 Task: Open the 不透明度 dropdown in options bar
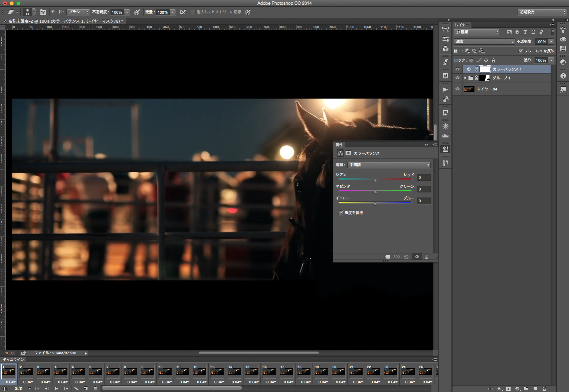[x=127, y=12]
